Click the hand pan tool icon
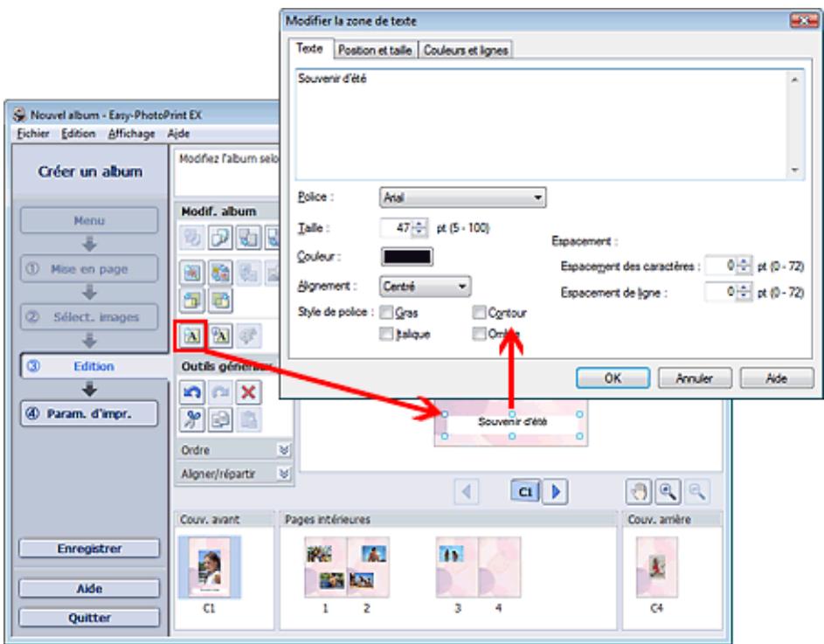The height and width of the screenshot is (644, 824). [x=639, y=492]
